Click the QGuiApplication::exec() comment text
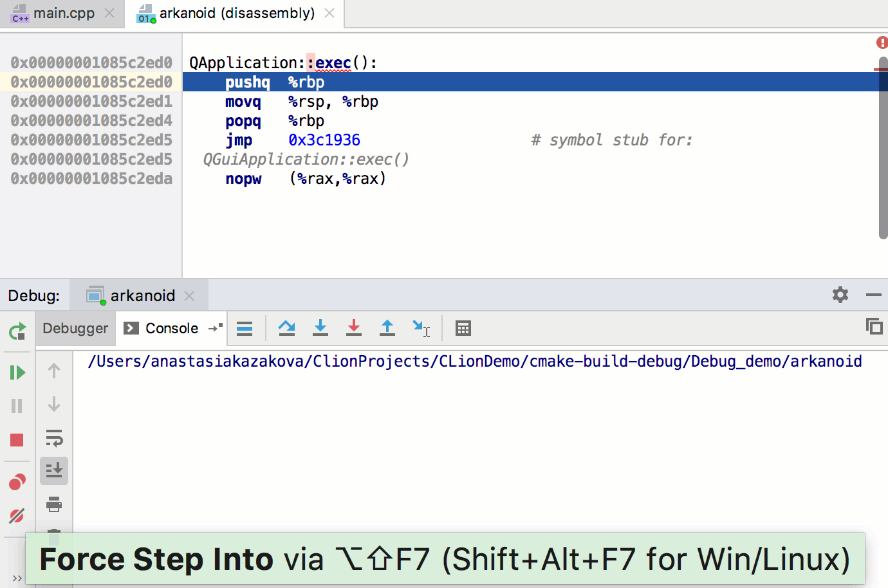The width and height of the screenshot is (888, 588). (x=306, y=160)
